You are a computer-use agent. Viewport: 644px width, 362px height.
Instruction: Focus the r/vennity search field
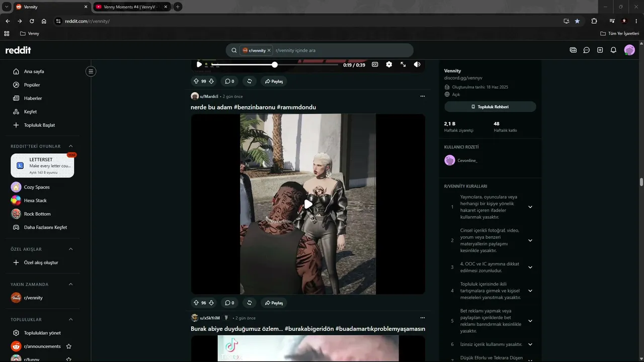coord(319,50)
